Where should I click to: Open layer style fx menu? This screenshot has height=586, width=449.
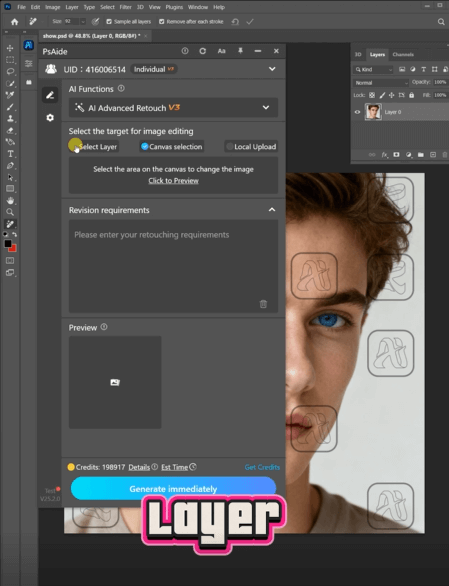(384, 155)
